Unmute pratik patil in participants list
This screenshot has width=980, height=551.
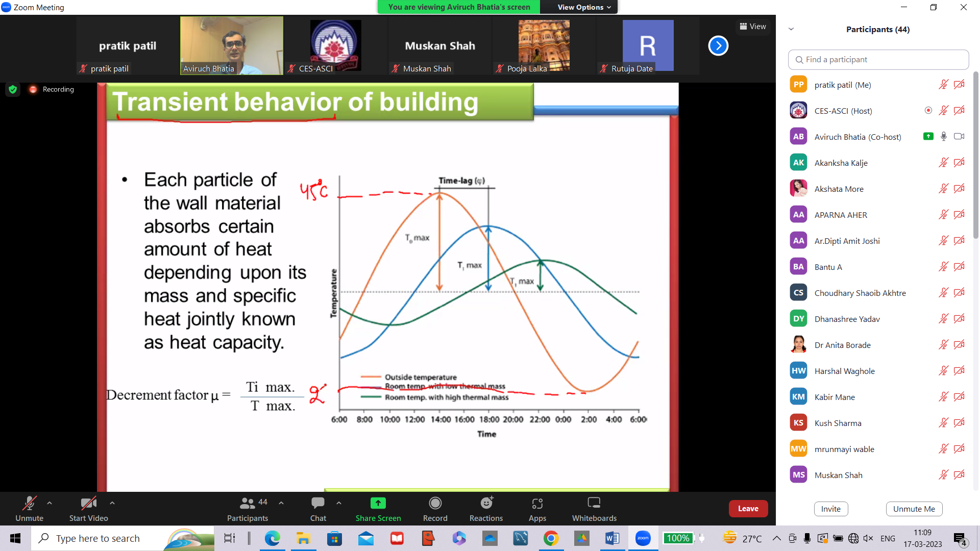click(x=943, y=84)
